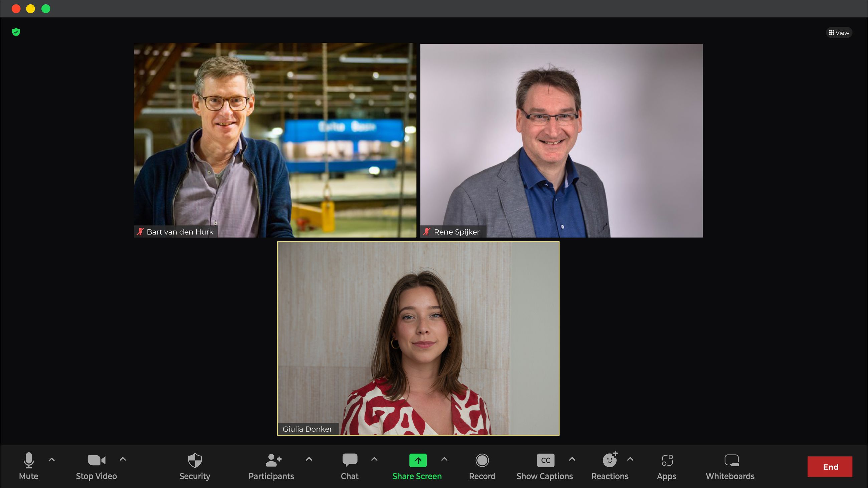
Task: Select Rene Spijker's video tile
Action: pos(561,140)
